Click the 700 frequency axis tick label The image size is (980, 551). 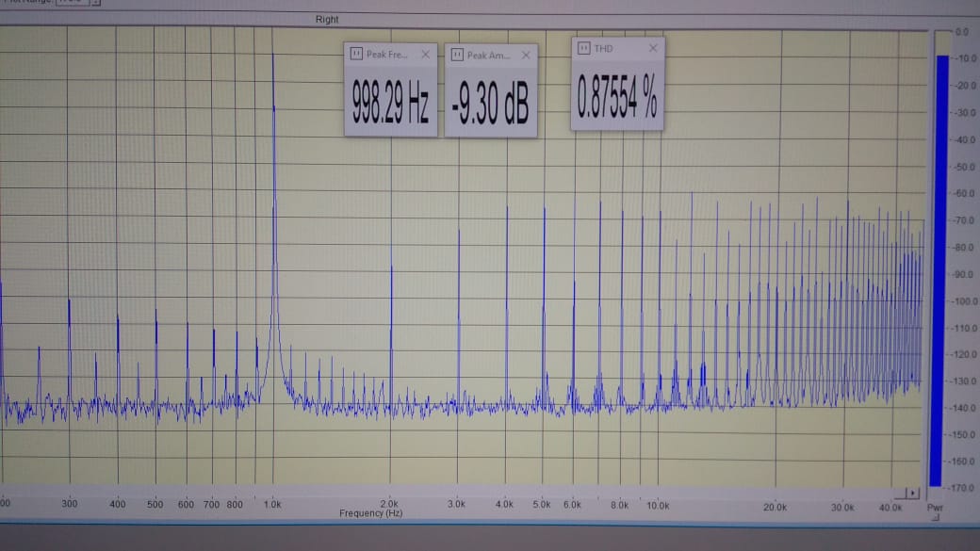tap(211, 504)
